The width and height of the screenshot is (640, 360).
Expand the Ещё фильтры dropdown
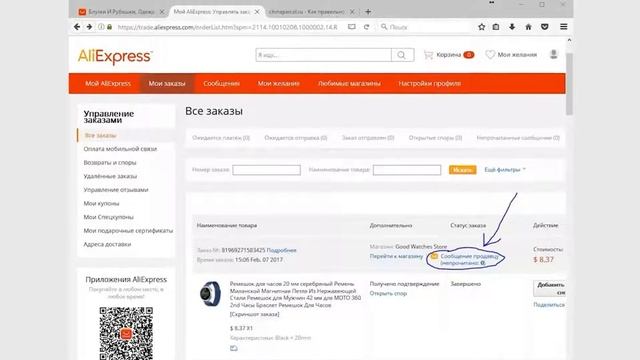pos(505,170)
